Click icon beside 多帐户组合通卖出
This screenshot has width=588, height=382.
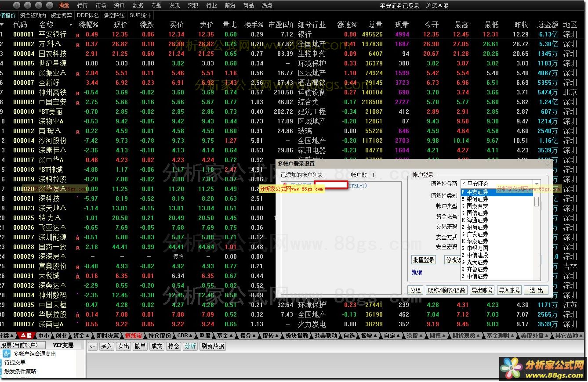[6, 353]
